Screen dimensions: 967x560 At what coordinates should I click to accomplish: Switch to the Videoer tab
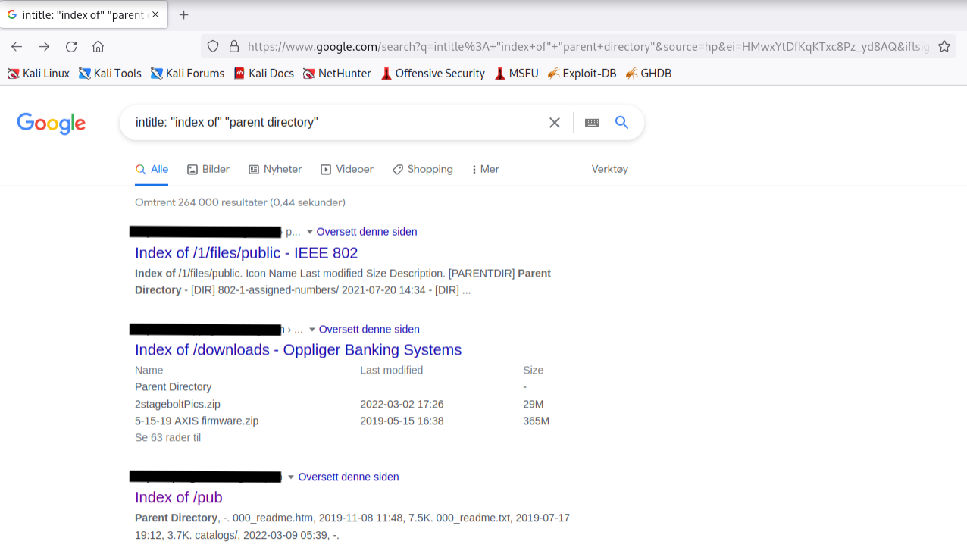tap(347, 169)
